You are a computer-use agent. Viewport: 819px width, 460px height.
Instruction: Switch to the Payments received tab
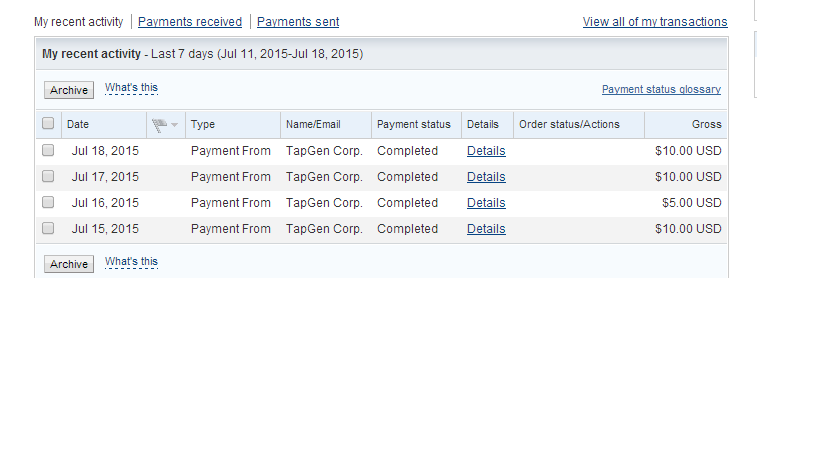(190, 22)
